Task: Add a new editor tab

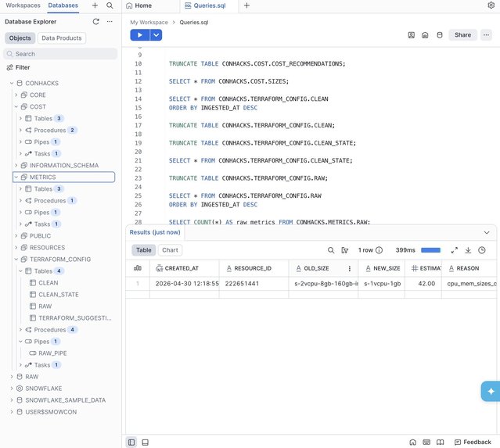Action: click(246, 5)
